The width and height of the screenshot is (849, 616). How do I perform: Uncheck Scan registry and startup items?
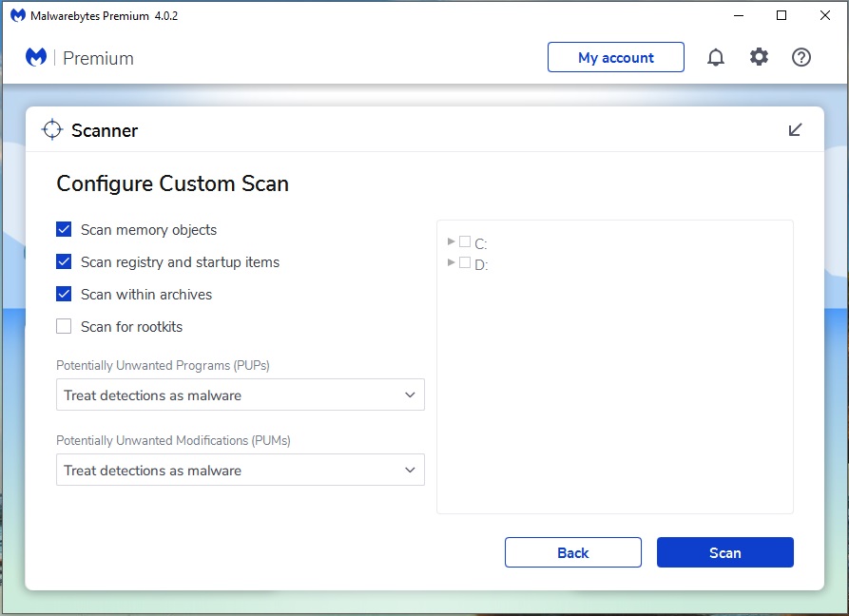tap(64, 262)
